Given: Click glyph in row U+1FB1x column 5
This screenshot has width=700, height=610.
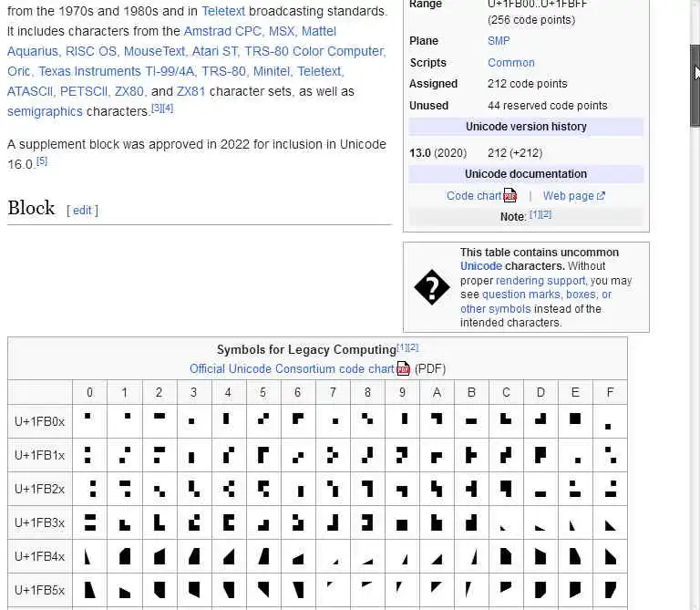Looking at the screenshot, I should [x=262, y=455].
